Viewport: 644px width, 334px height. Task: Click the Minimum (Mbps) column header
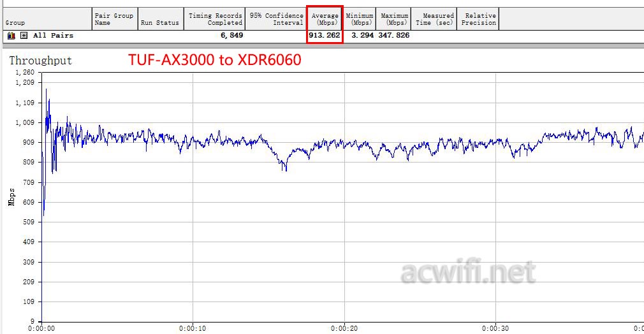tap(360, 19)
